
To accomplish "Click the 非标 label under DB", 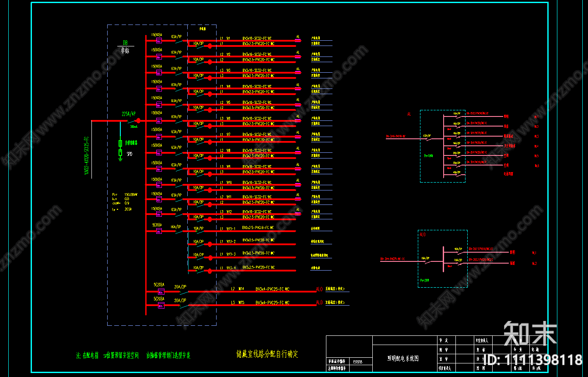I will (x=125, y=50).
